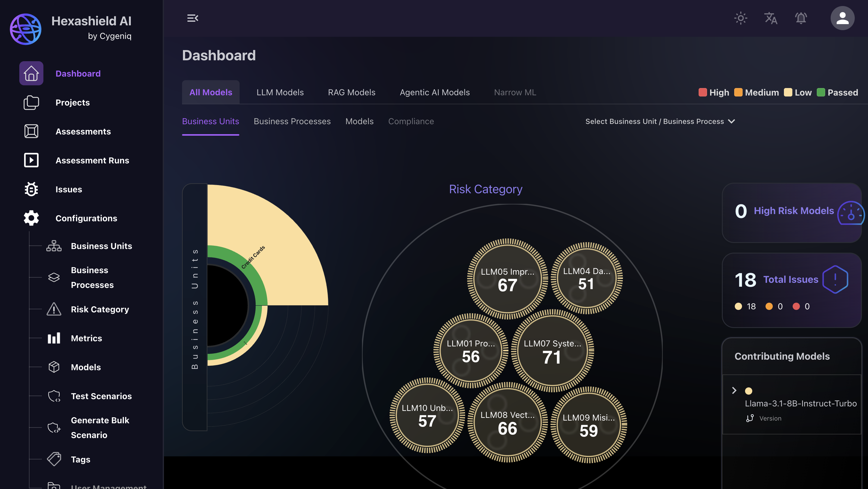Image resolution: width=868 pixels, height=489 pixels.
Task: Click the Tags icon in sidebar
Action: 54,459
